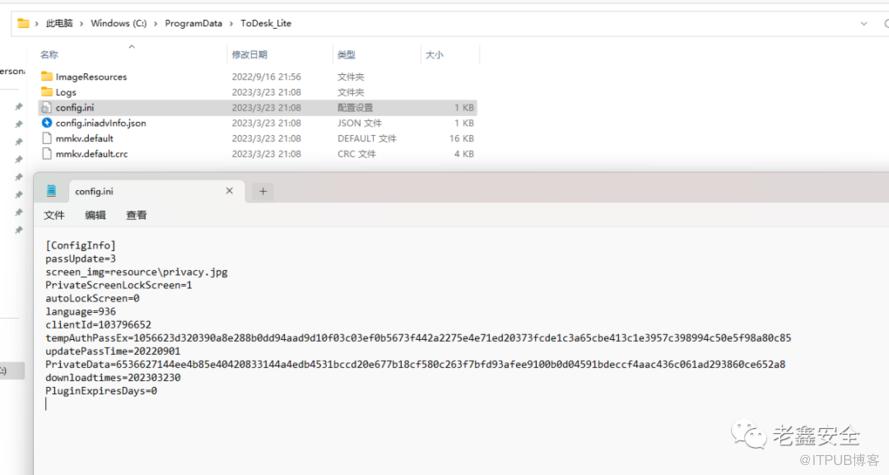
Task: Click the tempAuthPassEx line
Action: pyautogui.click(x=418, y=338)
